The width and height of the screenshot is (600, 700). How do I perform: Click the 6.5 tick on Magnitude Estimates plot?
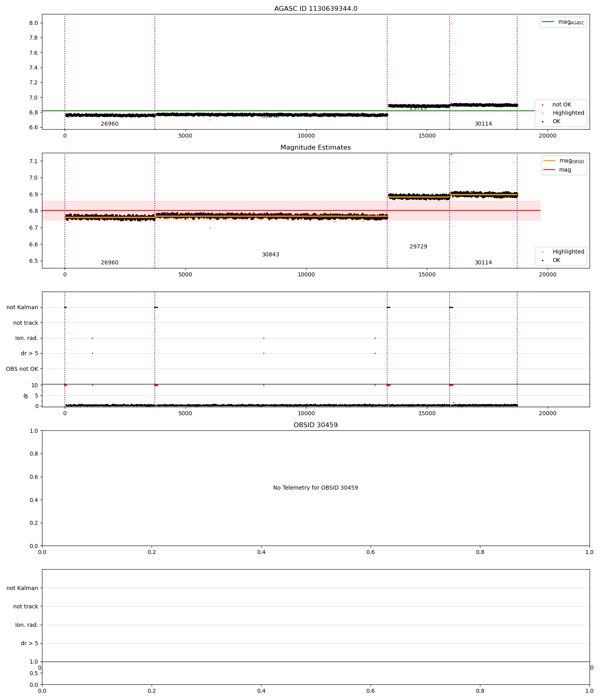(34, 261)
